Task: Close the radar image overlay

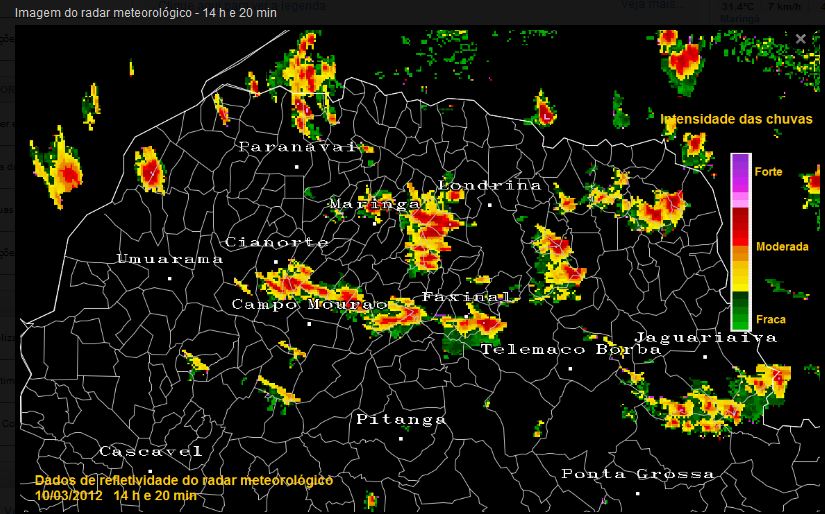Action: point(800,38)
